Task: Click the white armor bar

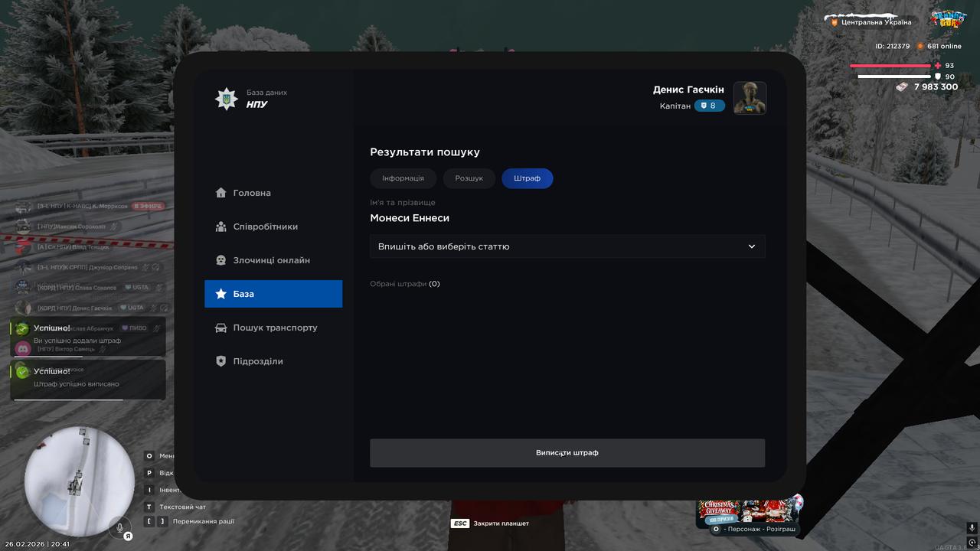Action: [x=893, y=77]
